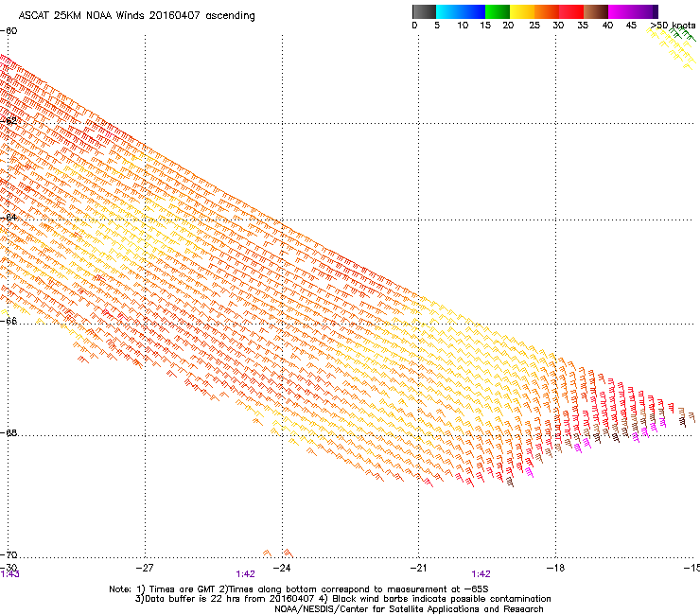Click the legend tick label '25'
The width and height of the screenshot is (700, 615).
534,26
